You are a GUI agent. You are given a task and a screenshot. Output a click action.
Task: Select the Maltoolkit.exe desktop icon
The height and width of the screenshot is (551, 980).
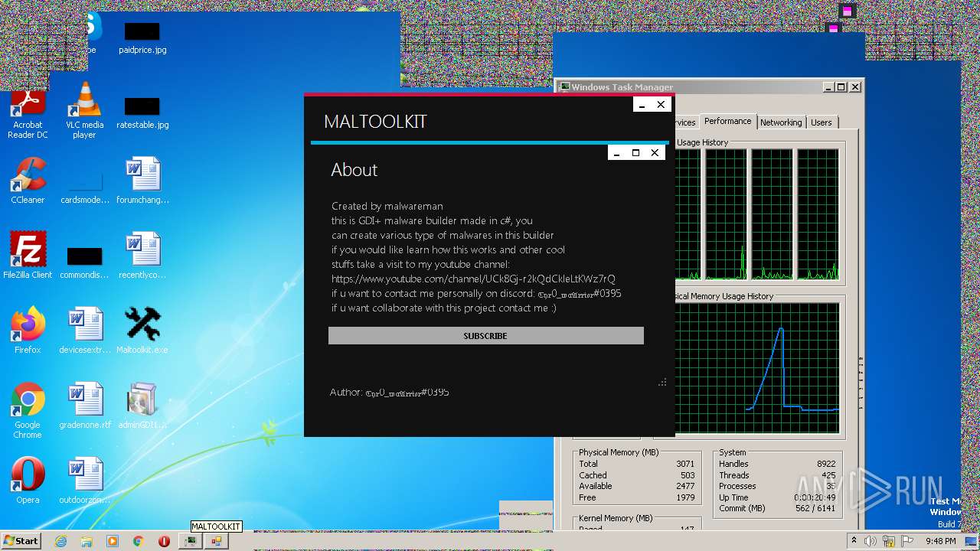142,331
